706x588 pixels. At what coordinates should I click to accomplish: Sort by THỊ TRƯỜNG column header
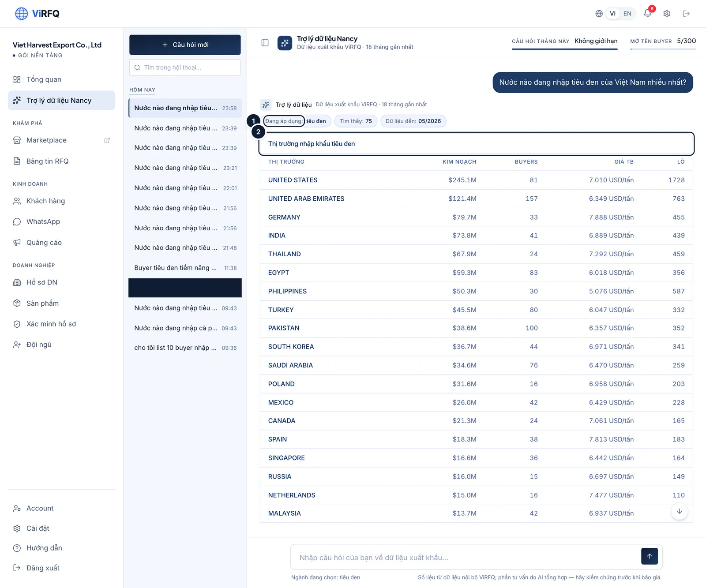[286, 162]
